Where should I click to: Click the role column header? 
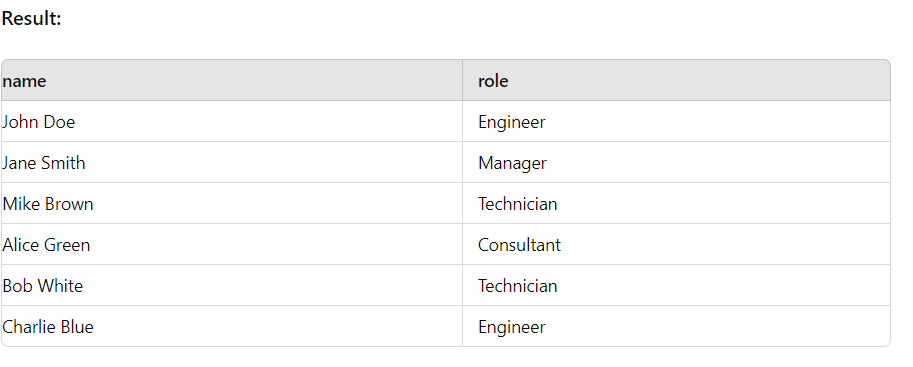pyautogui.click(x=676, y=80)
